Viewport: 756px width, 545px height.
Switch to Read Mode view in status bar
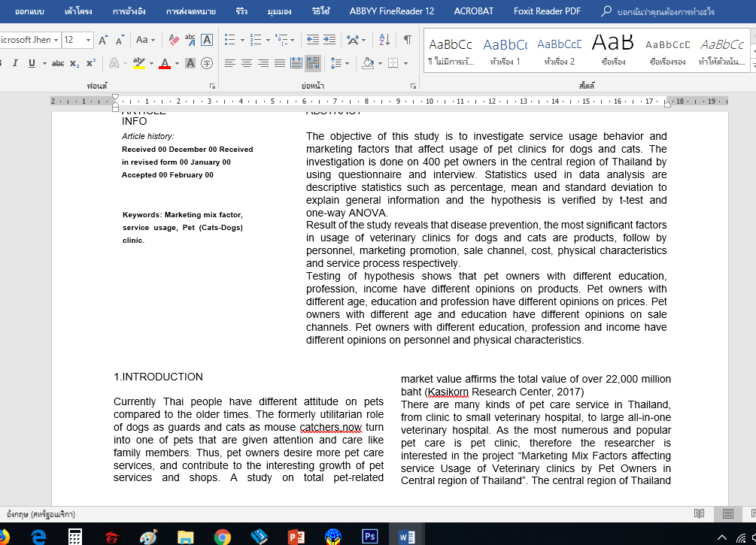(699, 513)
